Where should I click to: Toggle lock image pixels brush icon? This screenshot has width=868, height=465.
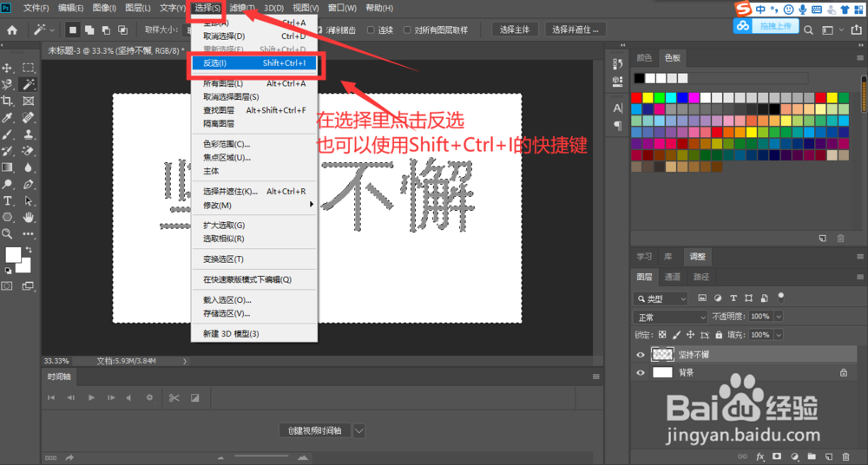point(676,335)
